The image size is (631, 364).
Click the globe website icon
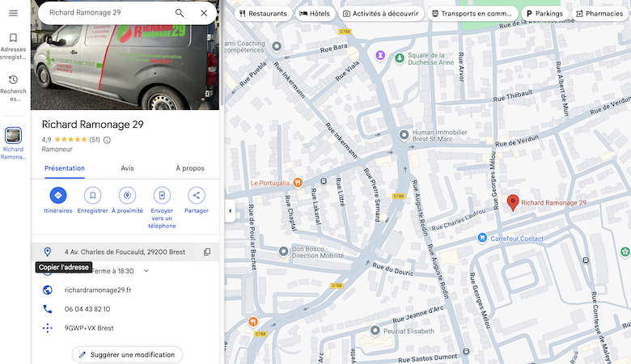48,290
